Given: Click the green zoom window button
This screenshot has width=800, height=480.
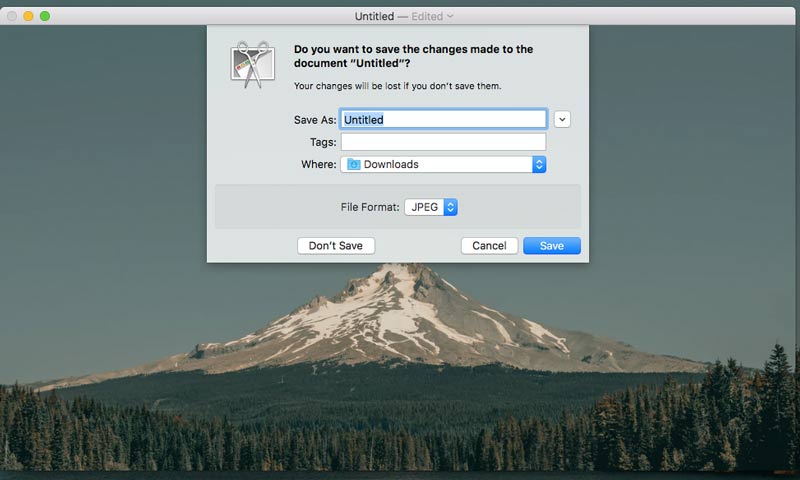Looking at the screenshot, I should coord(45,16).
